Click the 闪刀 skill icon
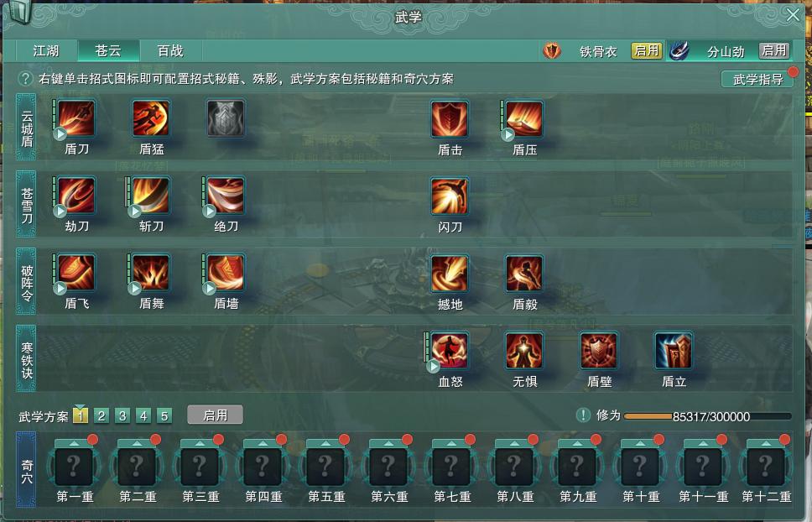Image resolution: width=812 pixels, height=522 pixels. point(450,196)
